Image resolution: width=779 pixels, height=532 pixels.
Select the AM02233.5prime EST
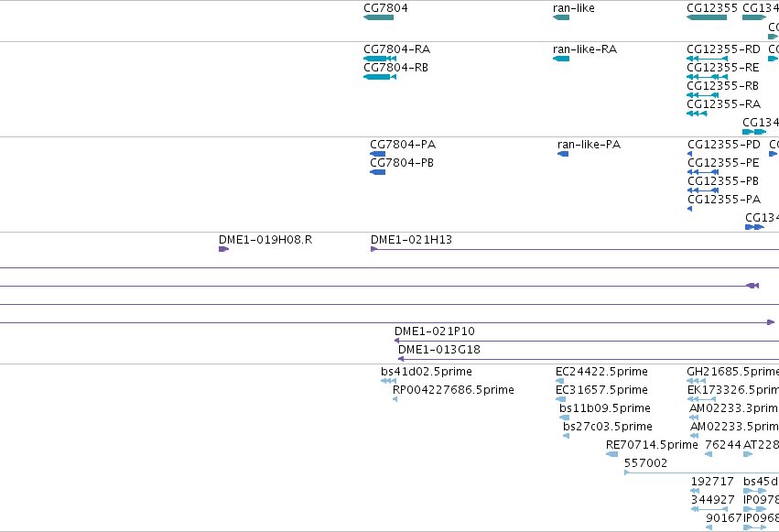695,436
